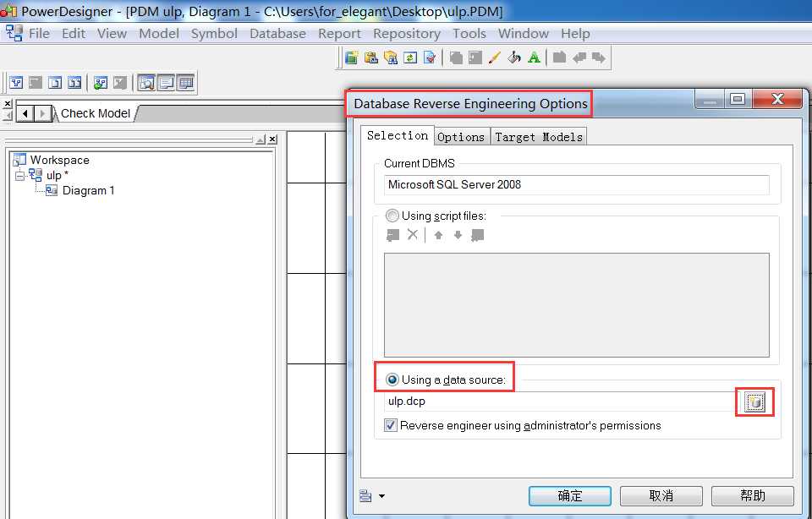The image size is (812, 519).
Task: Click the single page window toolbar icon
Action: point(56,82)
